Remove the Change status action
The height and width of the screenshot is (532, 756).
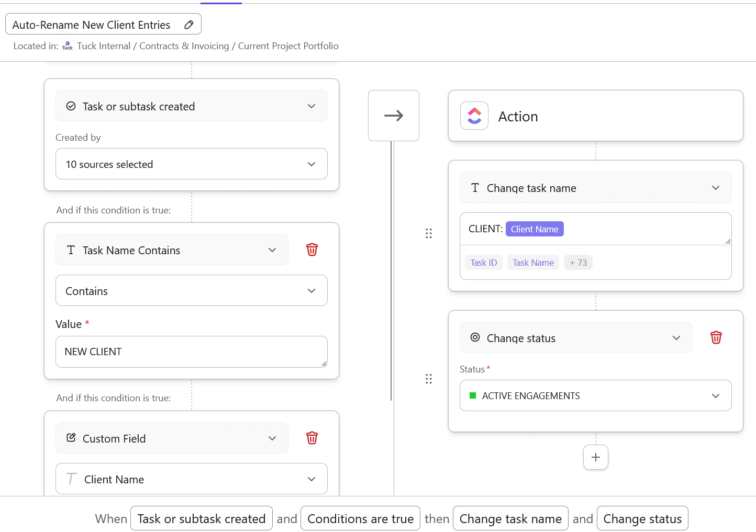[716, 338]
